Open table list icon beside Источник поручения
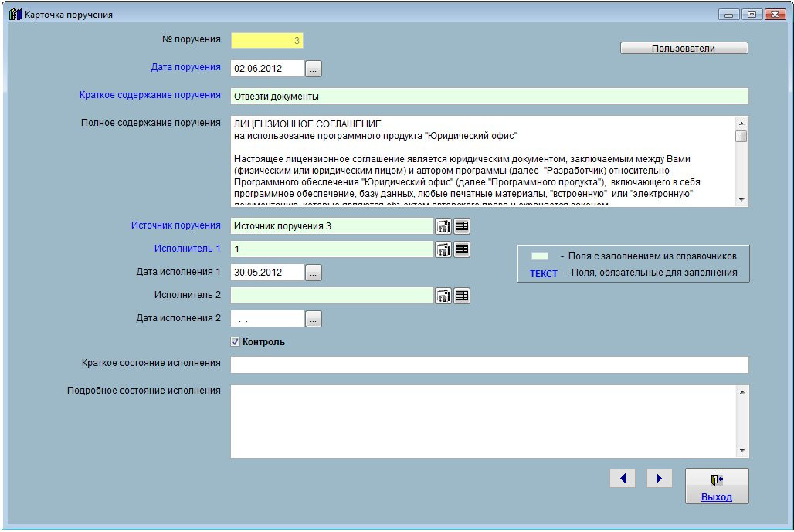Screen dimensions: 794x532 (462, 226)
